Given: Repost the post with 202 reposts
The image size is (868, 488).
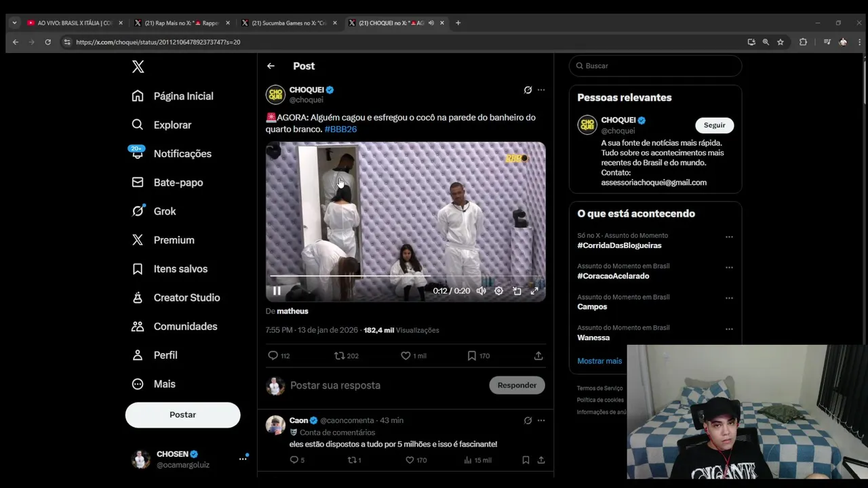Looking at the screenshot, I should click(x=346, y=356).
